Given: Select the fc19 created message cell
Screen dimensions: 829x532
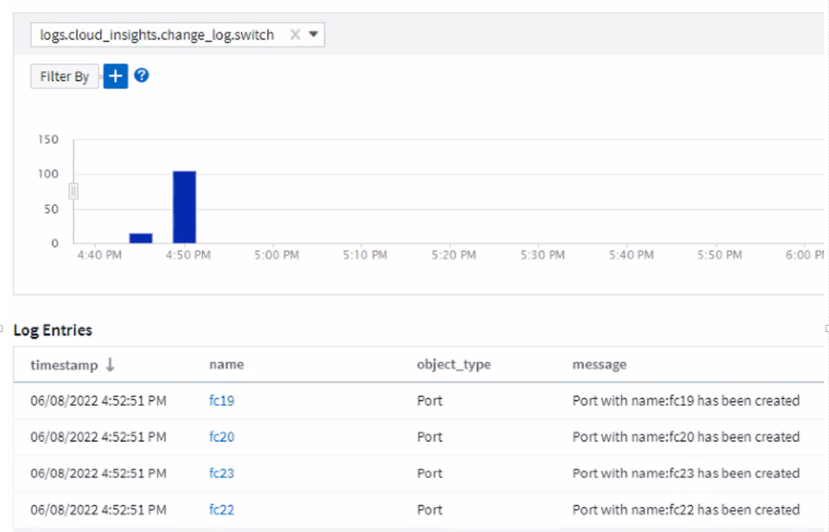Looking at the screenshot, I should pos(685,401).
